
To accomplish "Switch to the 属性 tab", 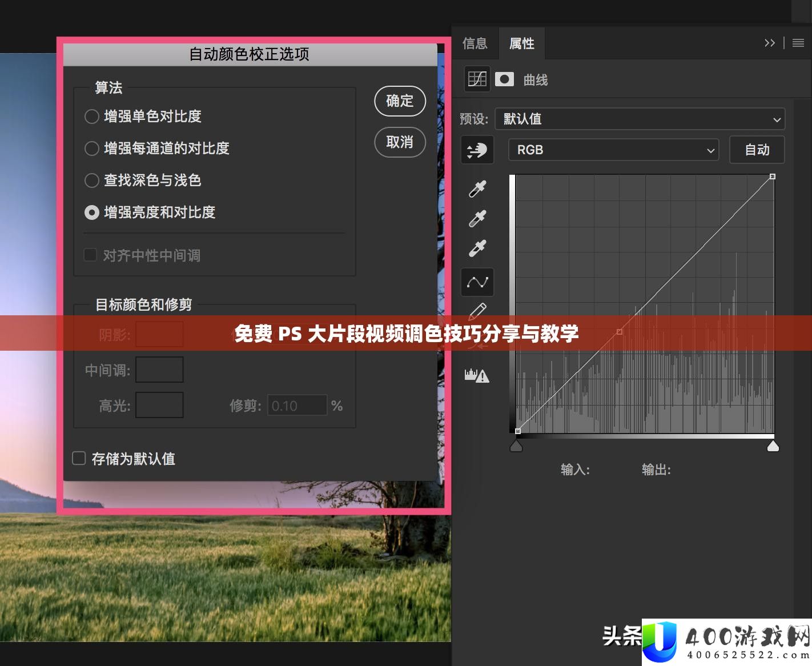I will click(522, 43).
